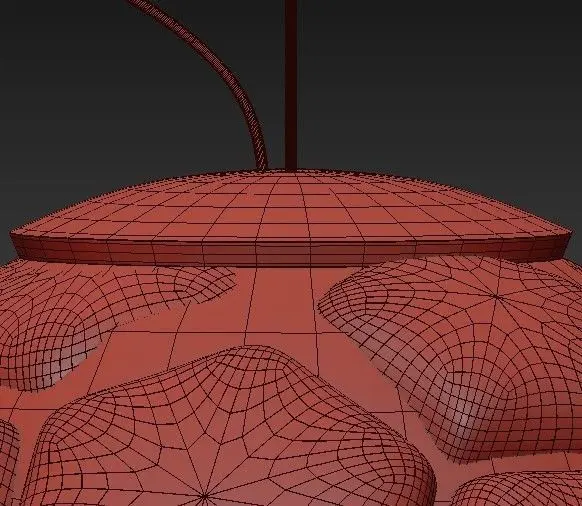
Task: Click where the rod meets the lid top
Action: tap(291, 170)
